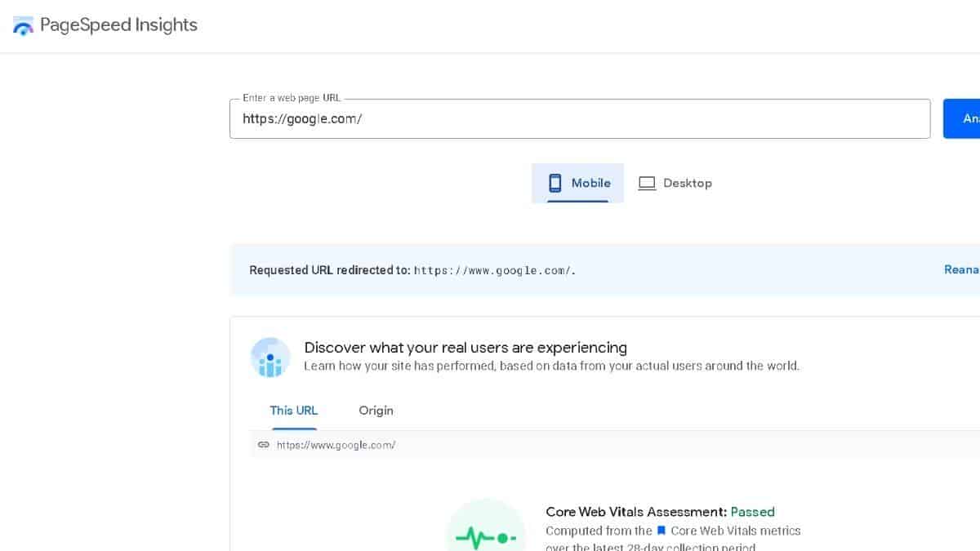Click the Reanalyze link in the banner

961,269
